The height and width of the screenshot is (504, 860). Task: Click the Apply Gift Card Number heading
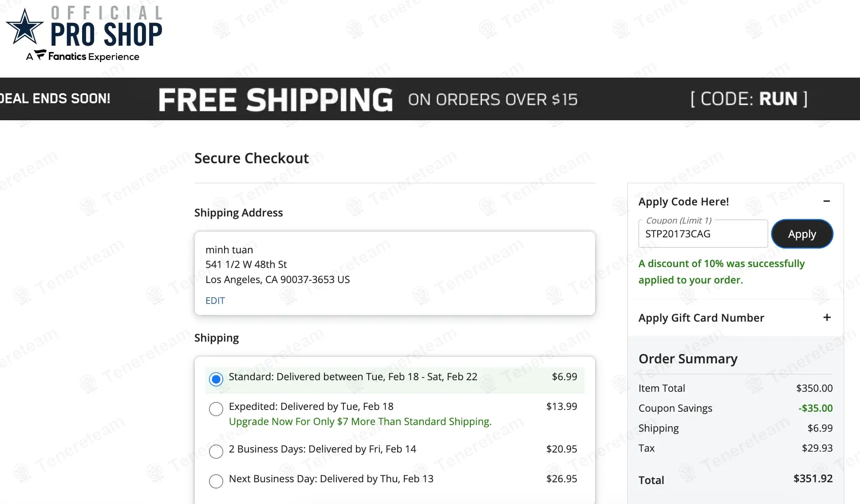pyautogui.click(x=701, y=318)
